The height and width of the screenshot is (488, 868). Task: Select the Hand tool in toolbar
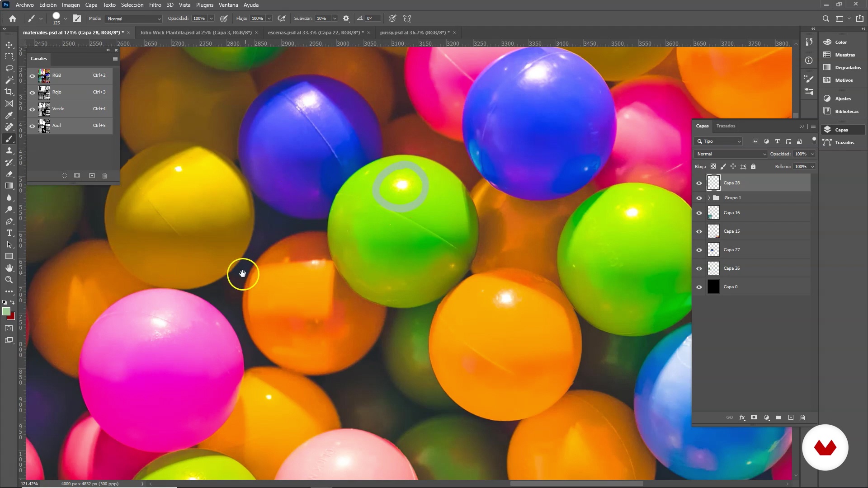pos(9,268)
